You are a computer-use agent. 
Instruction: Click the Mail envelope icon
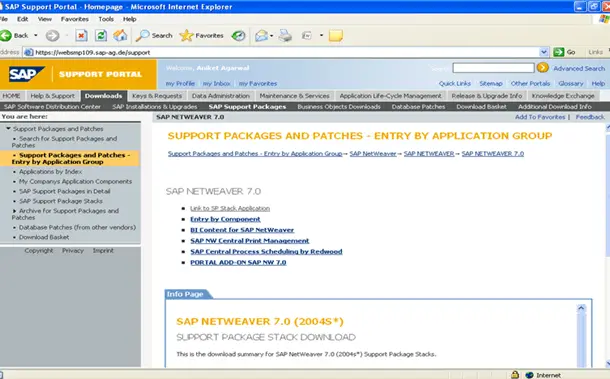[261, 36]
